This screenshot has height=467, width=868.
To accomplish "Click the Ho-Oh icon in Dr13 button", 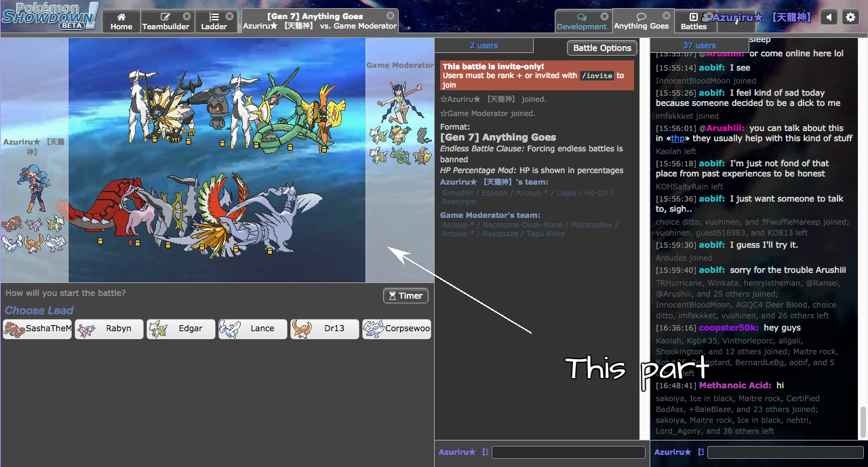I will [x=302, y=329].
